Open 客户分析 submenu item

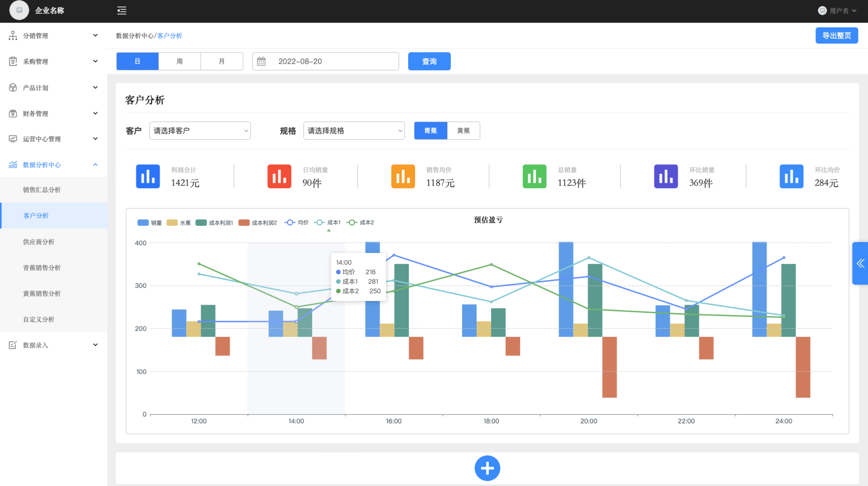(x=54, y=216)
